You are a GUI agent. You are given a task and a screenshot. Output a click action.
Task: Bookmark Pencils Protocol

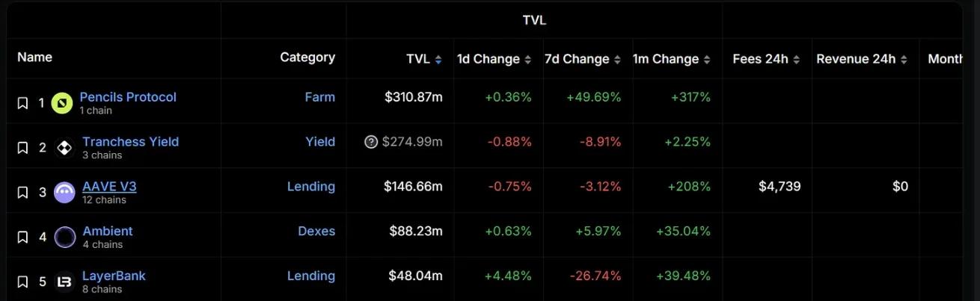coord(22,103)
